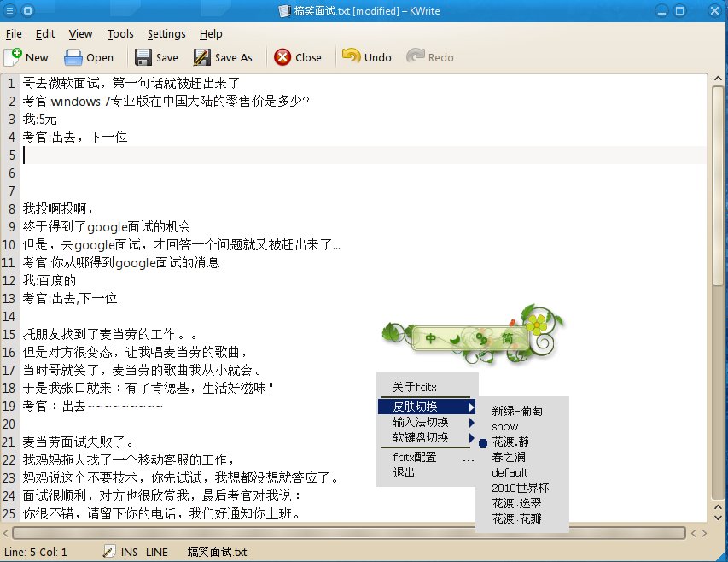This screenshot has height=562, width=728.
Task: Select the 花渡.逸翠 skin
Action: pos(522,503)
